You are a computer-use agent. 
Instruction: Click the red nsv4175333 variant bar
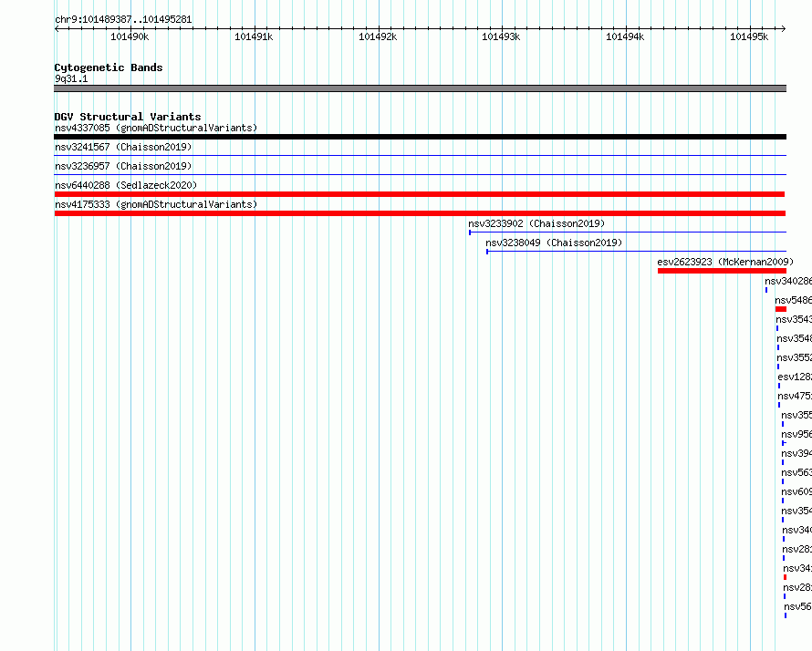[420, 213]
